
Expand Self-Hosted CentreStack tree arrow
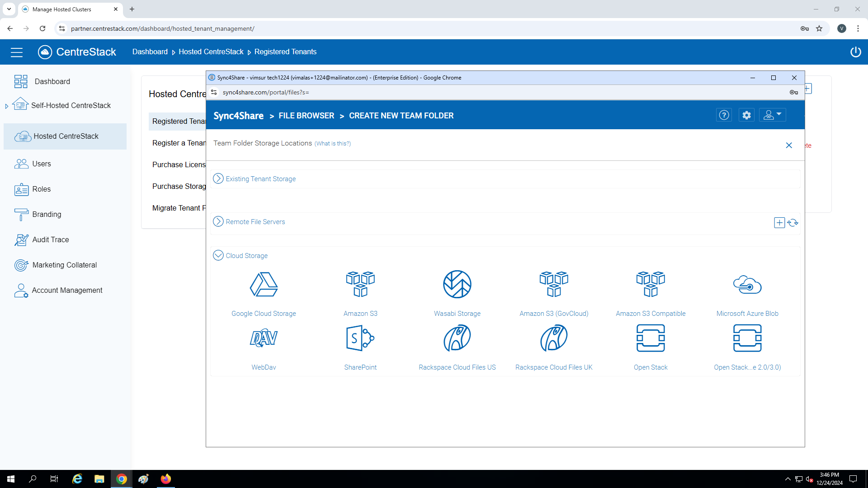tap(6, 106)
